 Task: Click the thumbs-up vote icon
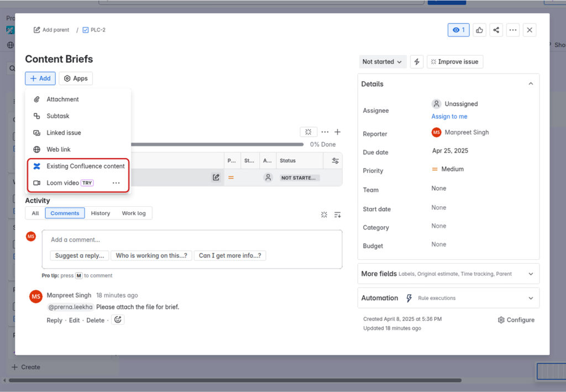[479, 30]
